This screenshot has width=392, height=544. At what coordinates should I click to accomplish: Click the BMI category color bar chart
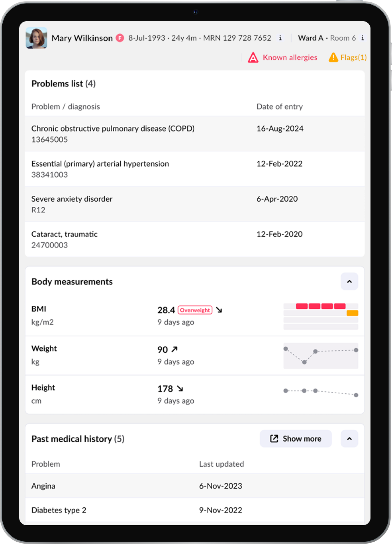pyautogui.click(x=321, y=316)
